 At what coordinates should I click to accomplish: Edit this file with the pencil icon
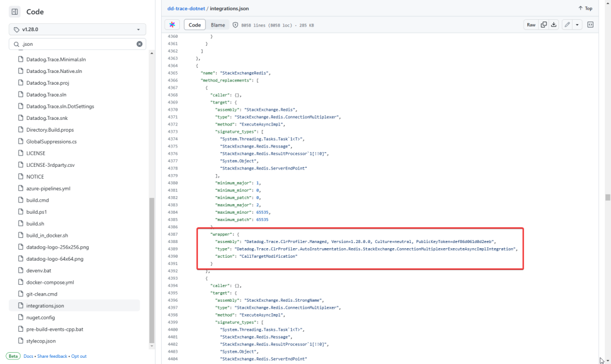coord(567,25)
